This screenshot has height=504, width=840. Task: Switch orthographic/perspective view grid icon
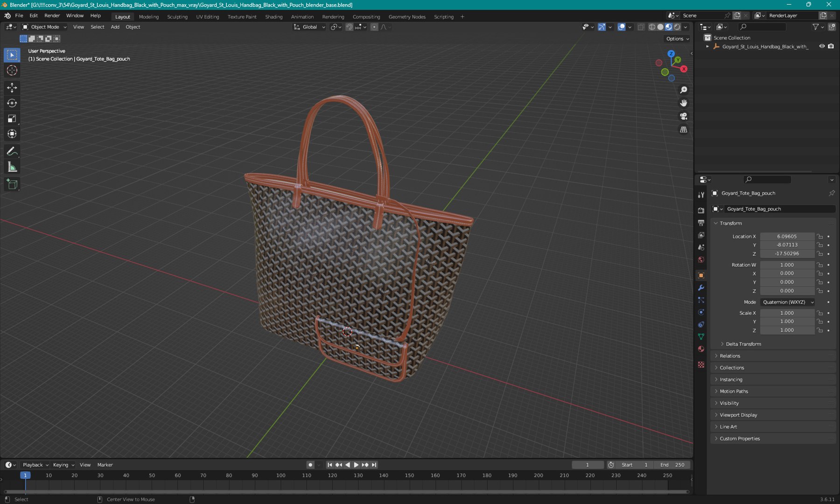[x=684, y=130]
